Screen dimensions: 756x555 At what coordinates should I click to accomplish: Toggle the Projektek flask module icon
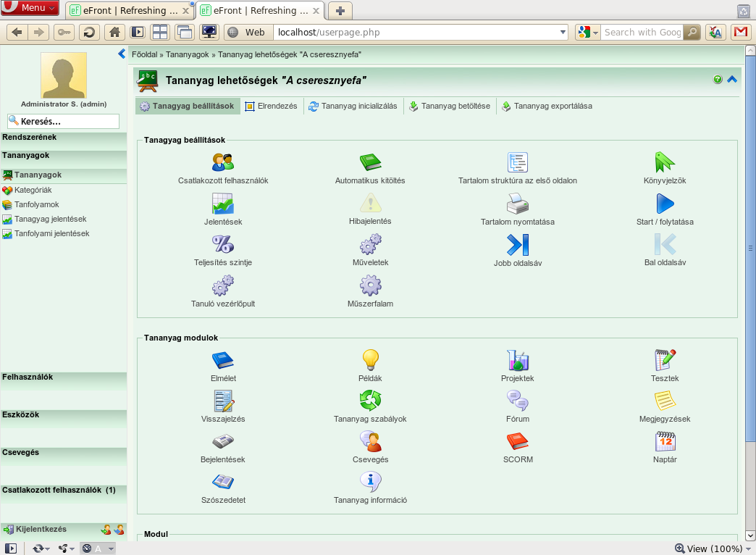tap(517, 360)
